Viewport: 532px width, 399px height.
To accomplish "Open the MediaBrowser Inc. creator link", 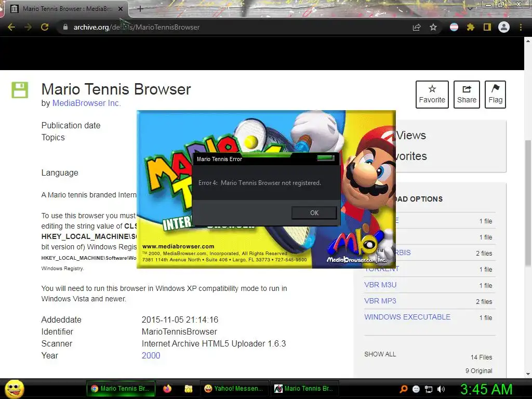I will (87, 103).
